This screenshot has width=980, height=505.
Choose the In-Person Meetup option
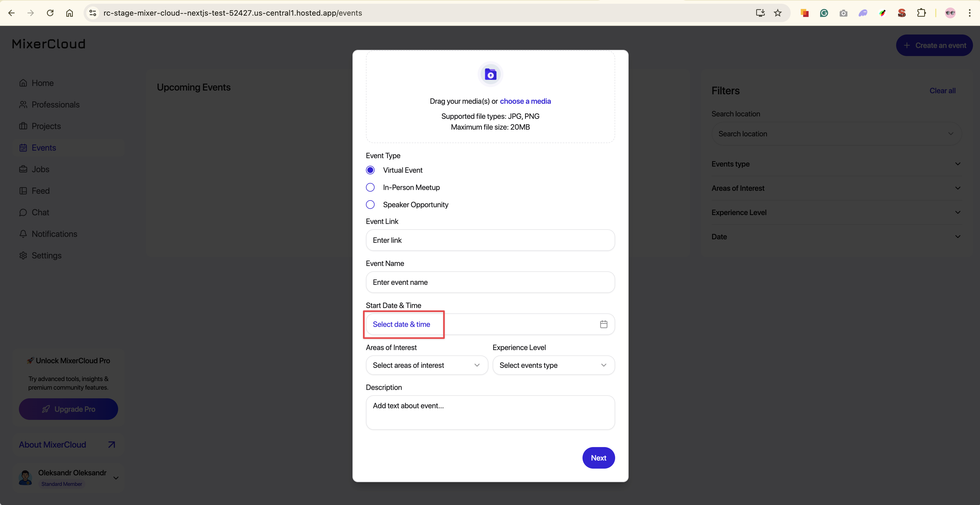click(x=370, y=188)
